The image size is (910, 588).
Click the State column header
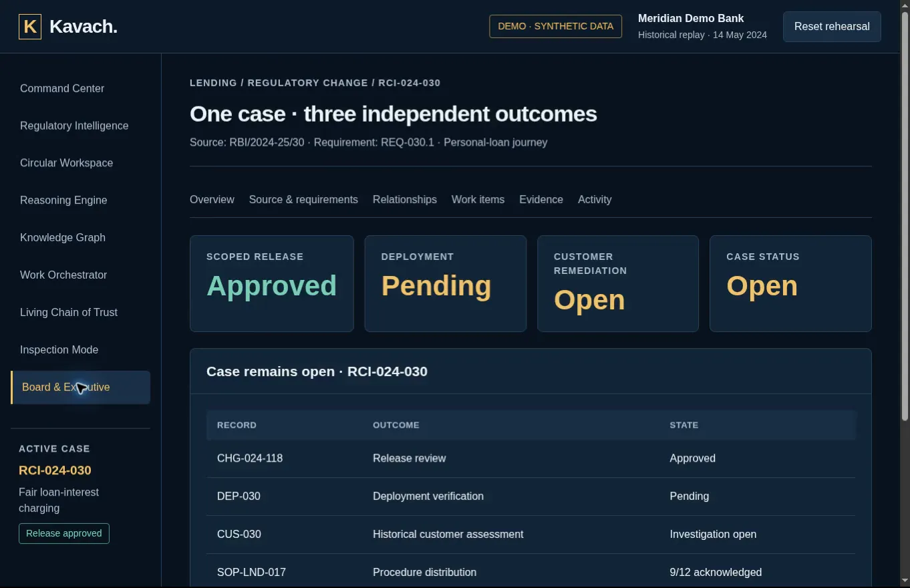[x=684, y=425]
